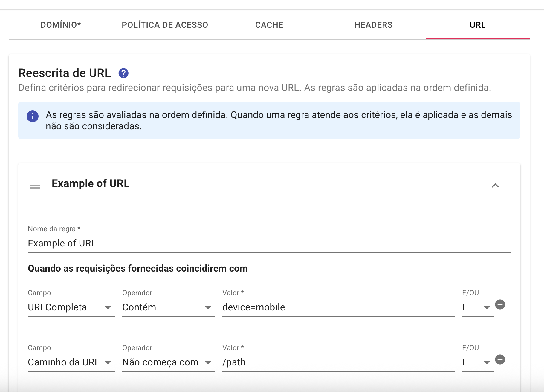Open the HEADERS tab
544x392 pixels.
tap(373, 25)
